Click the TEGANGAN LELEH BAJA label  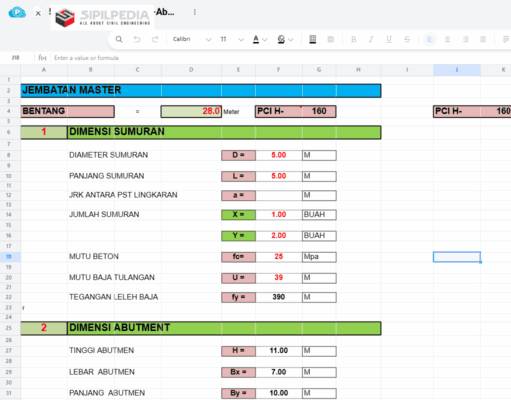(113, 297)
